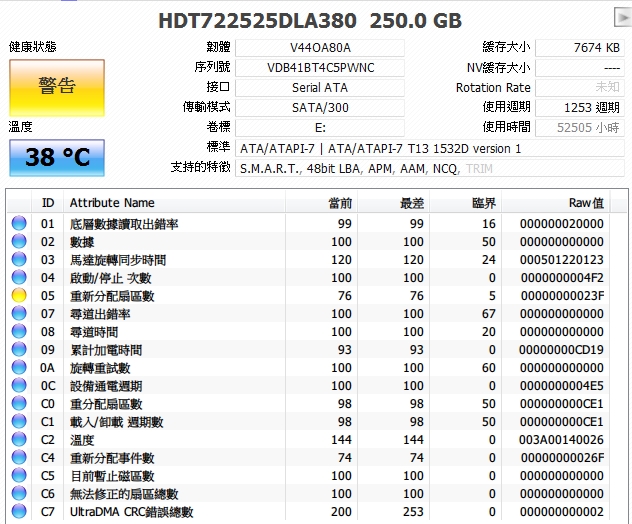This screenshot has height=524, width=632.
Task: Click the 38 °C temperature button
Action: 56,157
